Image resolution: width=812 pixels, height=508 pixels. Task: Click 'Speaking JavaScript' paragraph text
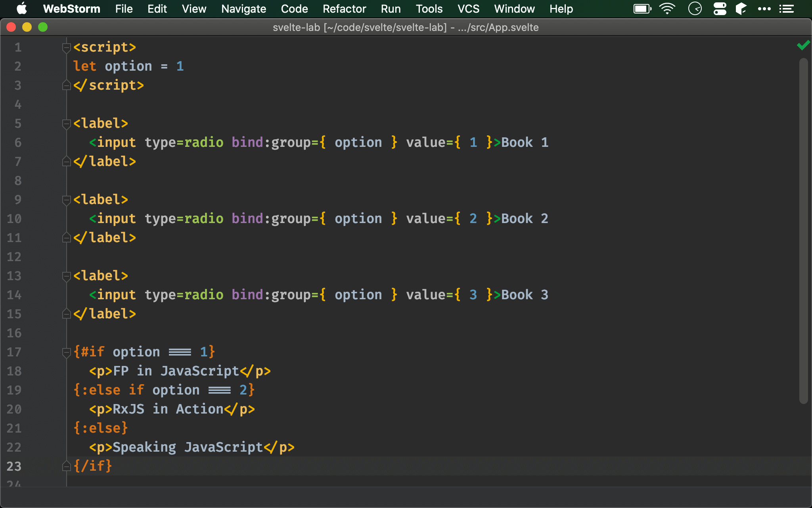tap(188, 447)
